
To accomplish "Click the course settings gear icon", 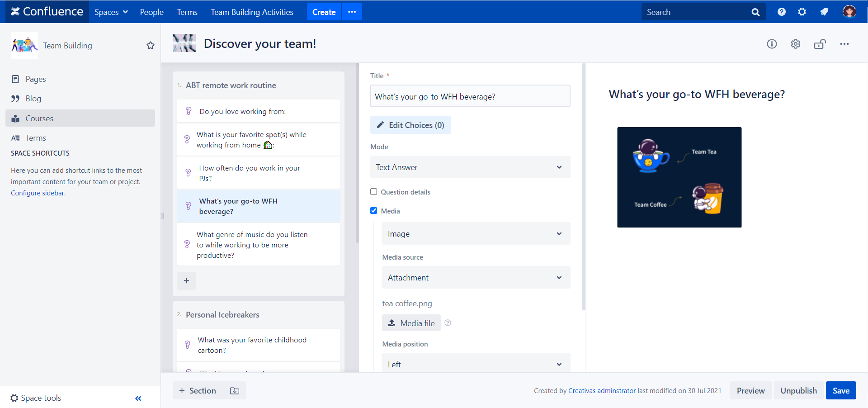I will pos(796,44).
